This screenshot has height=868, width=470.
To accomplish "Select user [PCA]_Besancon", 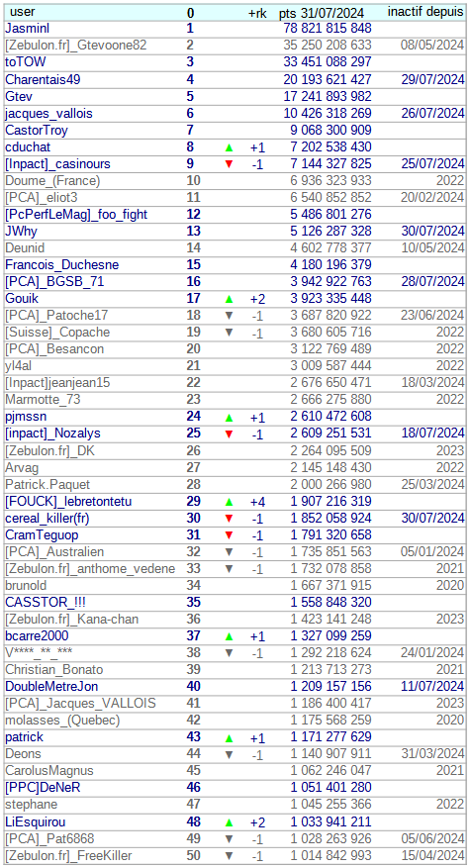I will pyautogui.click(x=54, y=349).
